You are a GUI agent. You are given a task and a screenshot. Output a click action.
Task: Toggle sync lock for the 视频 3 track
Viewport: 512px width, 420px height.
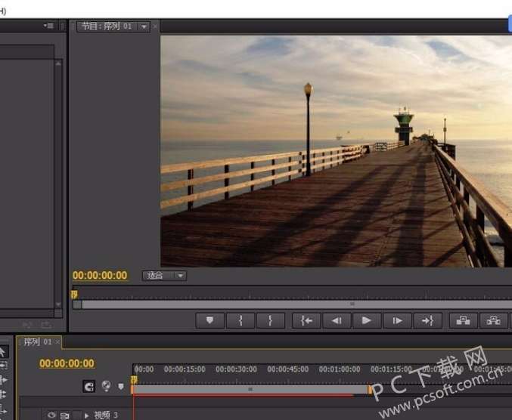[65, 415]
